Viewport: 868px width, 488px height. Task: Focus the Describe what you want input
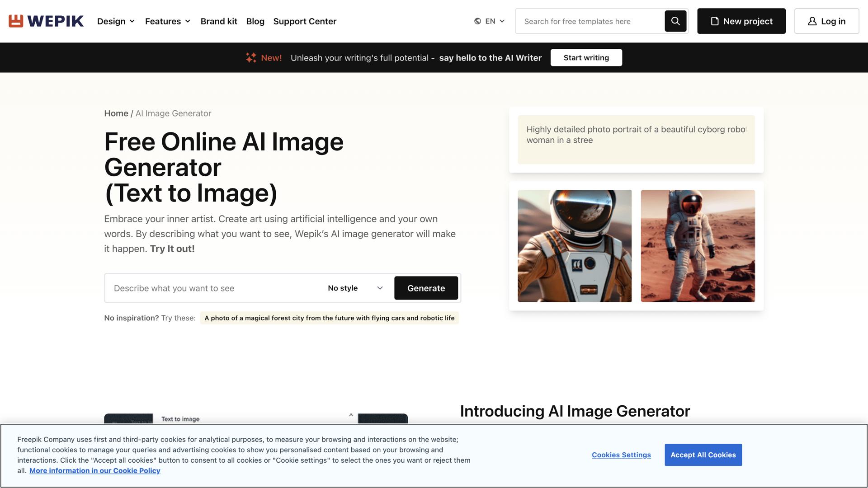[212, 288]
